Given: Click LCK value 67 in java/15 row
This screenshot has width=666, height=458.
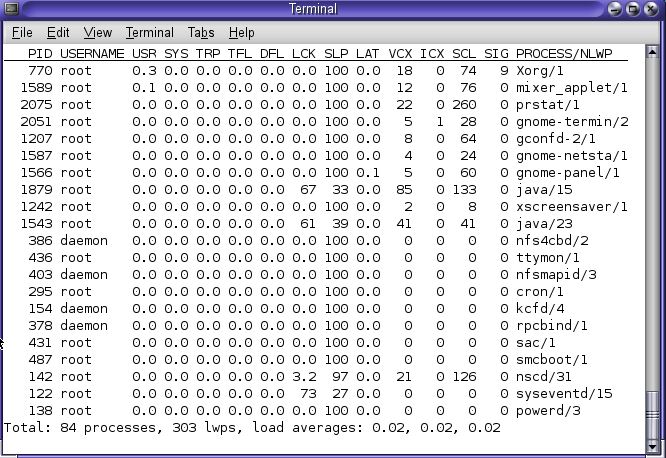Looking at the screenshot, I should click(308, 189).
